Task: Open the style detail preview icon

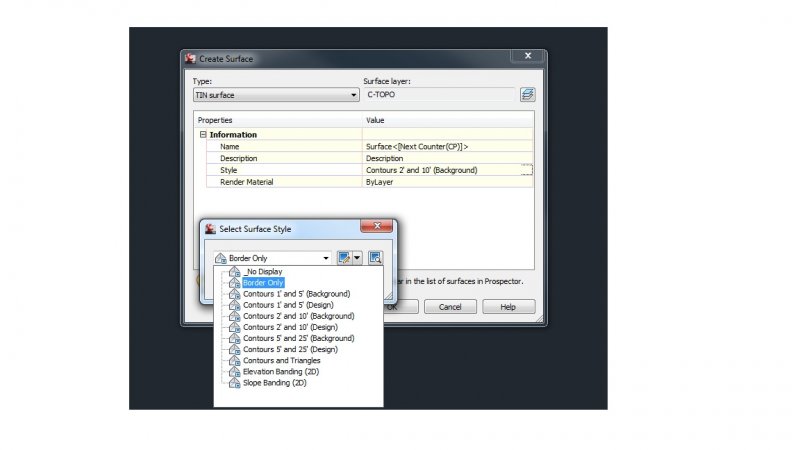Action: tap(375, 258)
